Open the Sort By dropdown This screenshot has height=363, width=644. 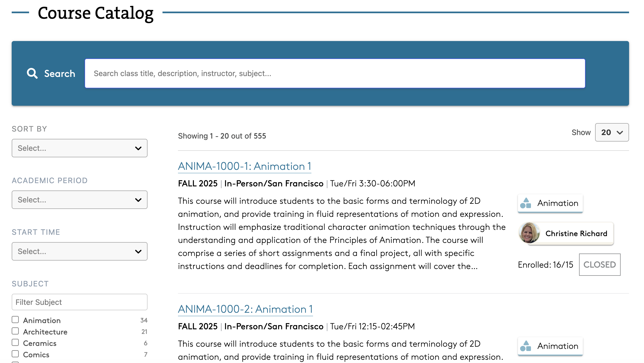coord(79,148)
